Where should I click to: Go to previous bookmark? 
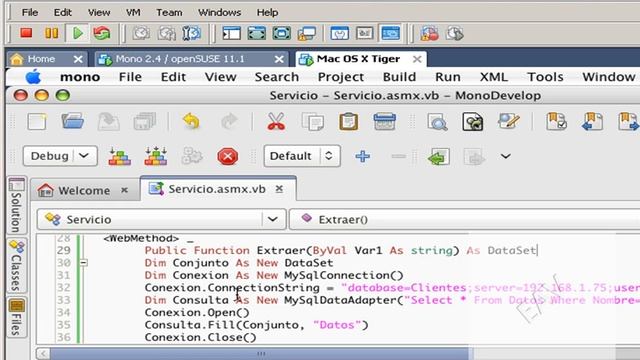click(x=592, y=122)
